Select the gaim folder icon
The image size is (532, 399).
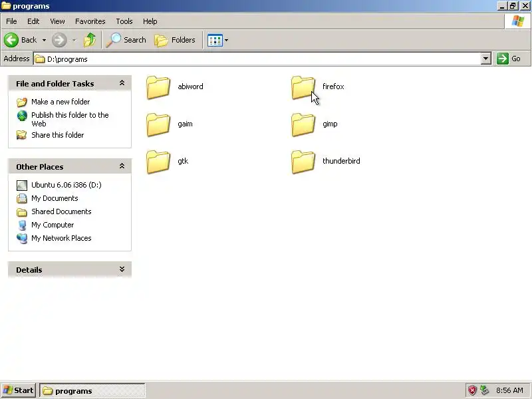pos(158,125)
